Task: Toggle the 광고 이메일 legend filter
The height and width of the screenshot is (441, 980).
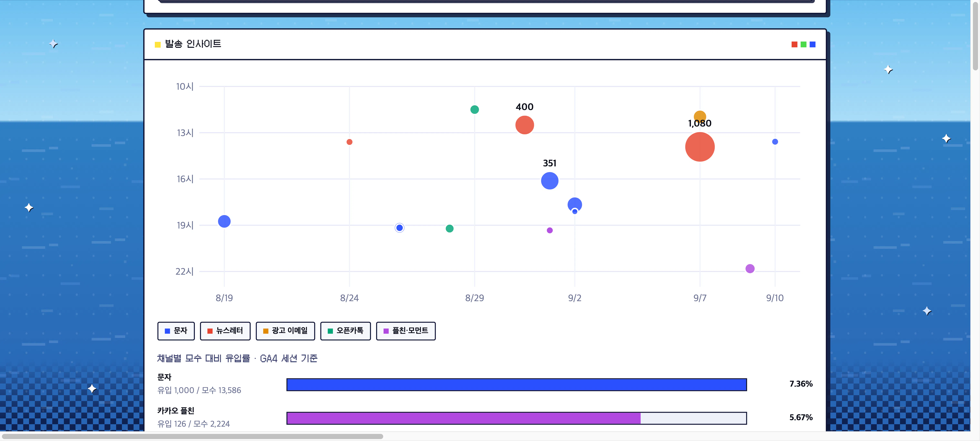Action: (285, 331)
